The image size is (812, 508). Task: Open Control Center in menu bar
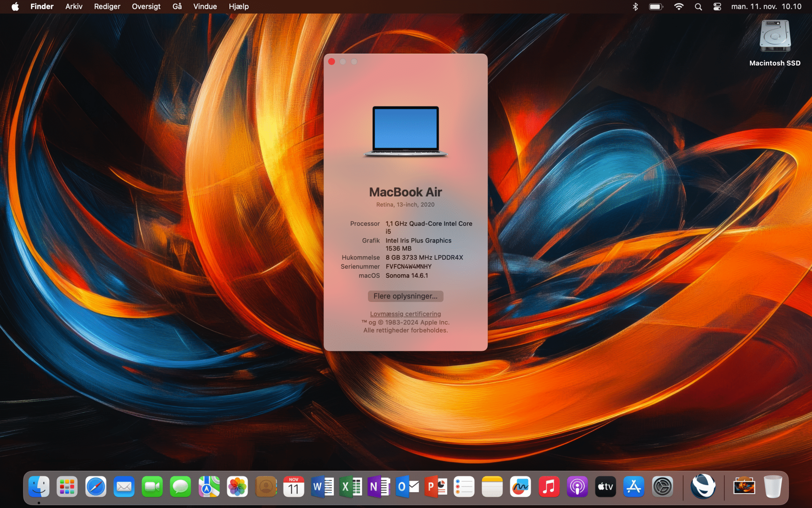point(717,7)
